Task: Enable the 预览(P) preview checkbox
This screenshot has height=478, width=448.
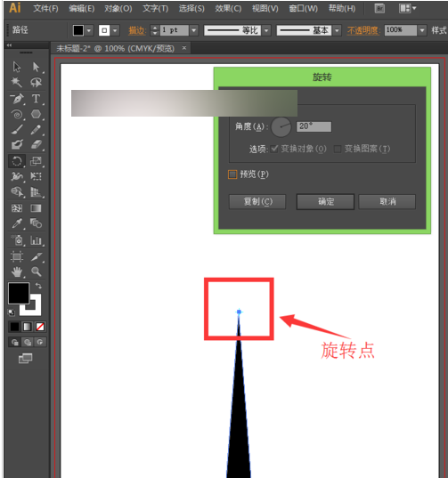Action: click(x=232, y=174)
